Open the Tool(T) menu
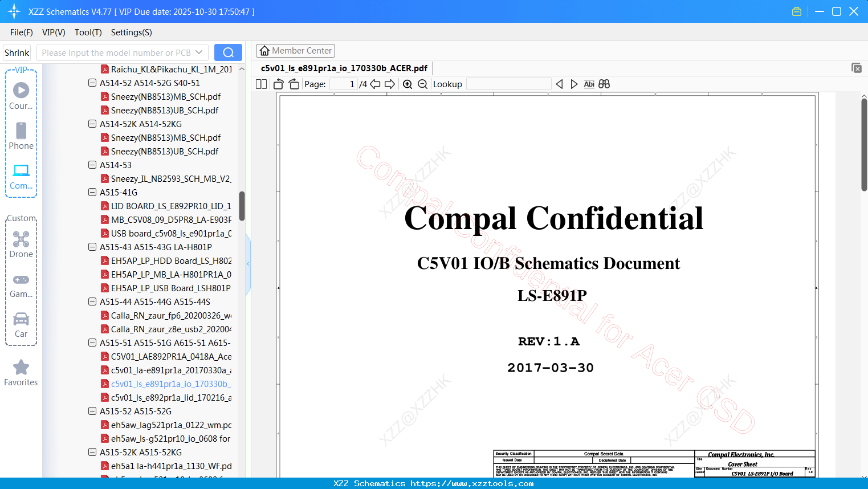The height and width of the screenshot is (489, 868). (88, 32)
